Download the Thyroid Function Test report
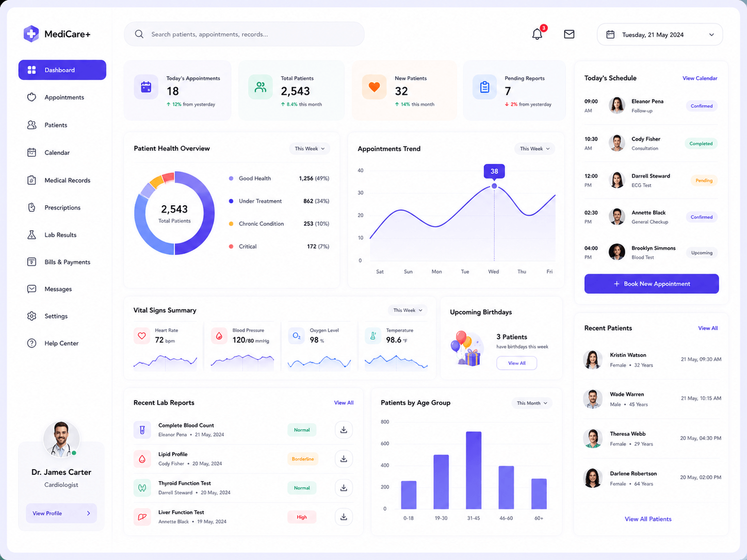747x560 pixels. pyautogui.click(x=344, y=487)
